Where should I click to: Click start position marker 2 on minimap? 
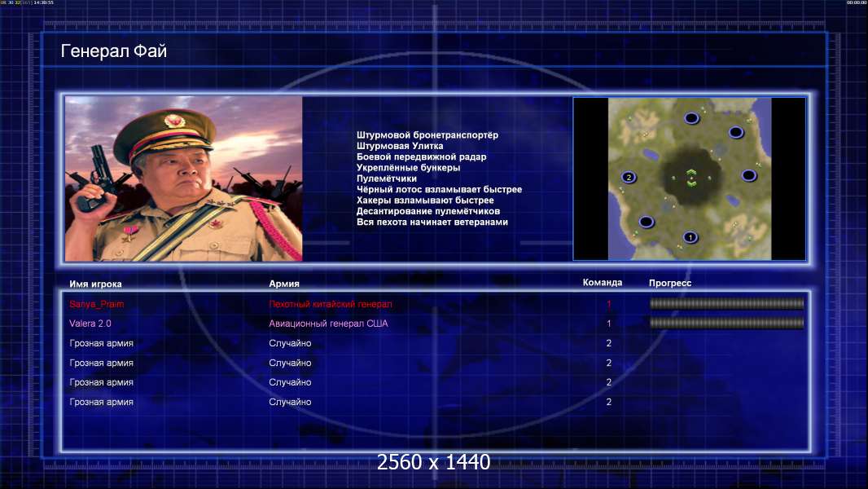coord(629,177)
